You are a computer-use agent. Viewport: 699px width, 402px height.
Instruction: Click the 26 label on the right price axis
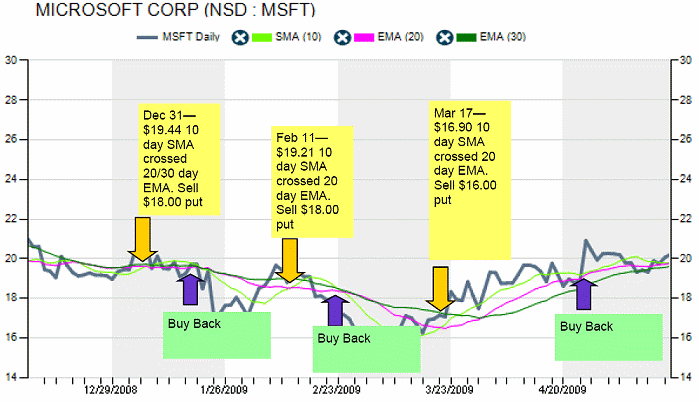686,139
